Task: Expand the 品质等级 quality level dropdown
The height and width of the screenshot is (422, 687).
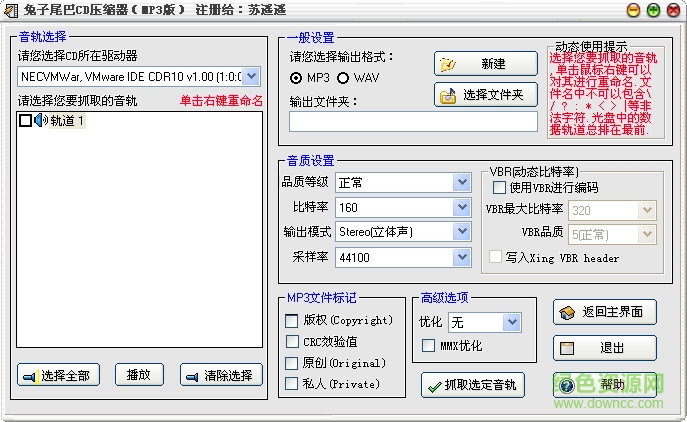Action: 462,182
